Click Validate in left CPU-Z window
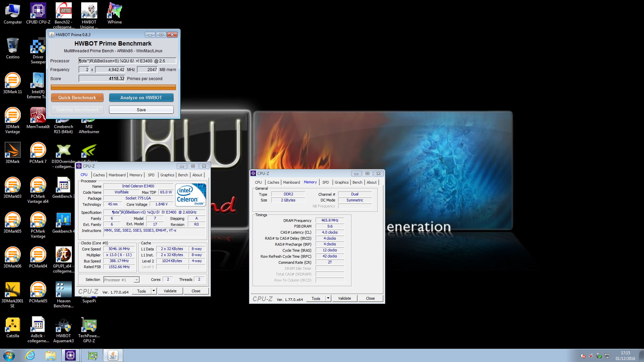This screenshot has width=644, height=362. click(x=170, y=291)
